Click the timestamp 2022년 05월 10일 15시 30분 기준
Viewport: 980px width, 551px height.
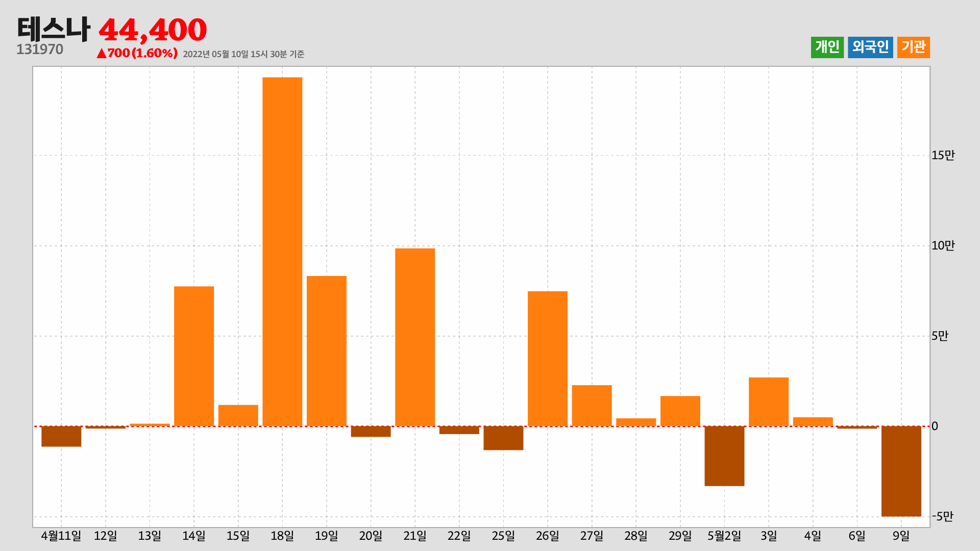tap(243, 54)
